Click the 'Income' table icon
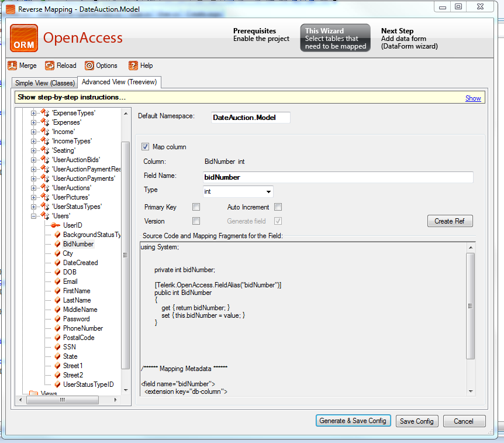This screenshot has width=504, height=443. [45, 132]
